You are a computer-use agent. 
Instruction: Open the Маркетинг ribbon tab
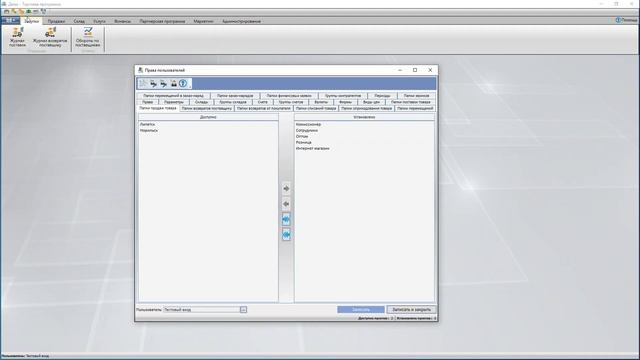pyautogui.click(x=203, y=21)
